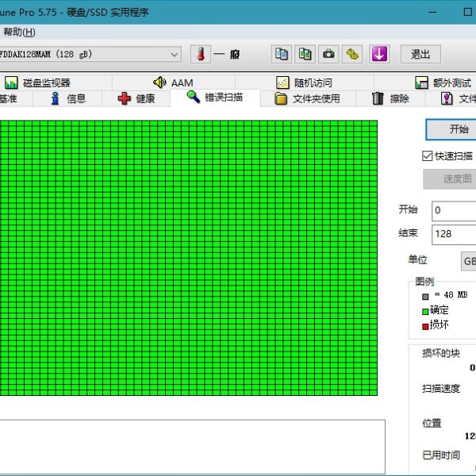
Task: Open the 随机访问 tab
Action: [304, 83]
